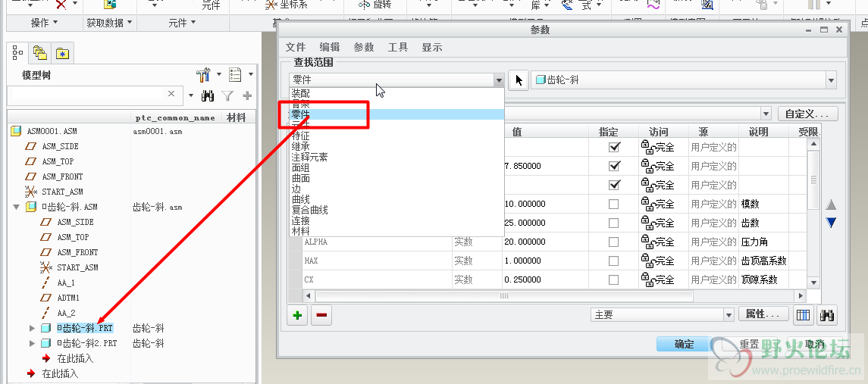Image resolution: width=868 pixels, height=384 pixels.
Task: Click the binoculars search icon in dialog
Action: coord(828,315)
